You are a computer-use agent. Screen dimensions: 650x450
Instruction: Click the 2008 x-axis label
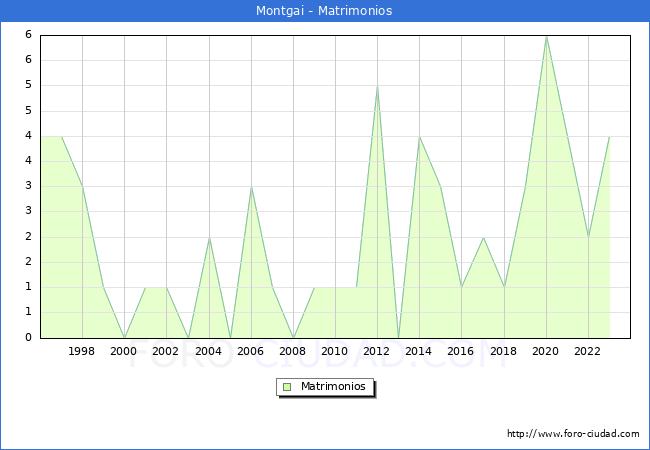(292, 351)
